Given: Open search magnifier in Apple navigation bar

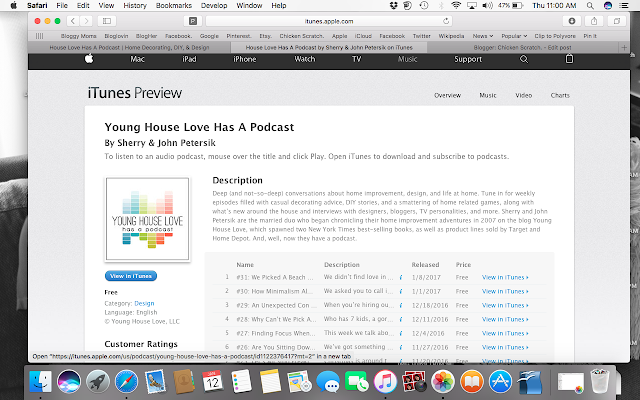Looking at the screenshot, I should 524,59.
